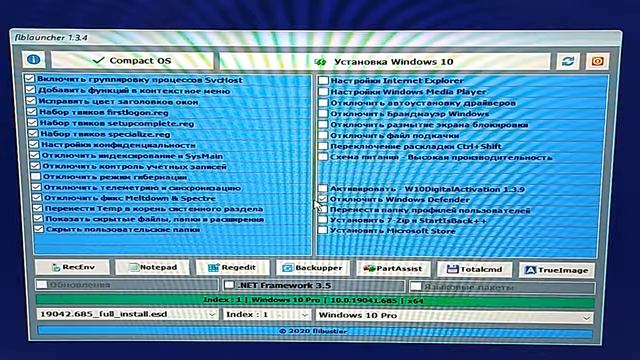Image resolution: width=640 pixels, height=360 pixels.
Task: Enable Активировать W10DigitalActivation 1.3.9
Action: tap(323, 189)
